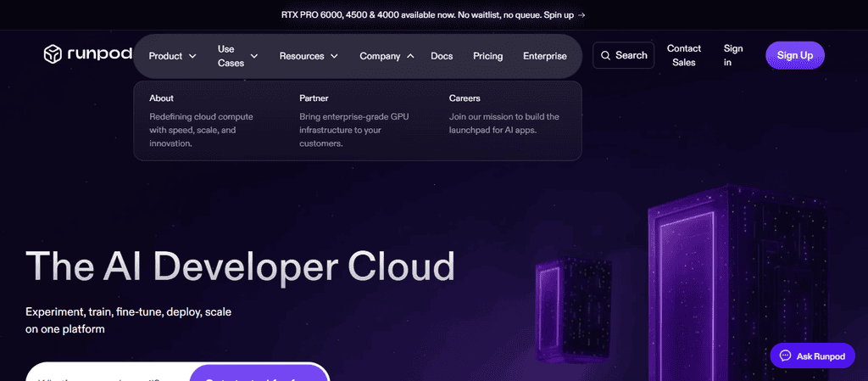Click the magnifier icon in Search

pyautogui.click(x=605, y=55)
